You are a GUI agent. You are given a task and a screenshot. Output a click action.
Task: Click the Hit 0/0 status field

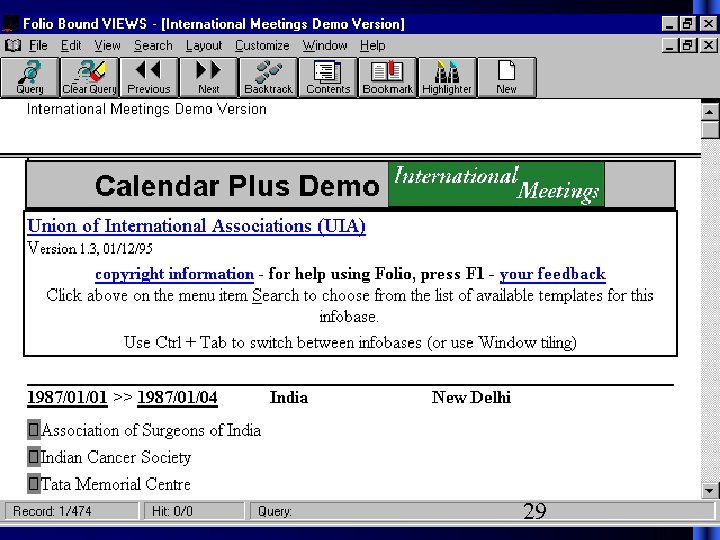[x=194, y=511]
